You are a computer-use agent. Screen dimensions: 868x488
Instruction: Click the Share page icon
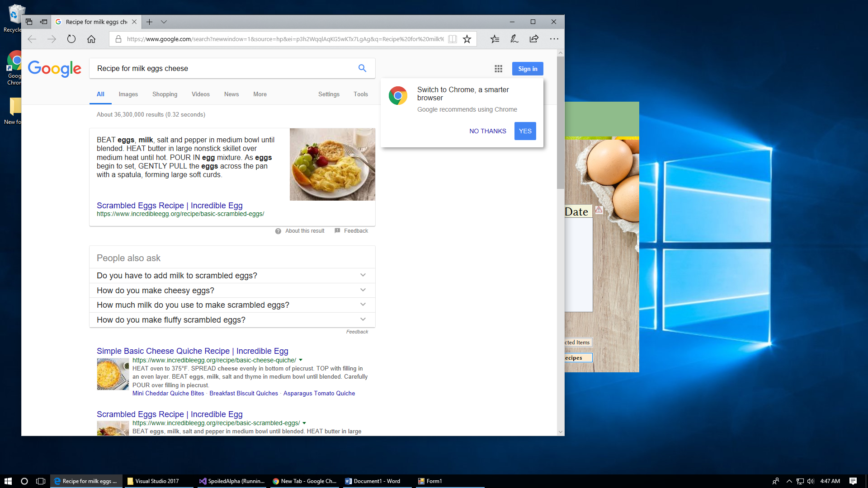pos(534,39)
